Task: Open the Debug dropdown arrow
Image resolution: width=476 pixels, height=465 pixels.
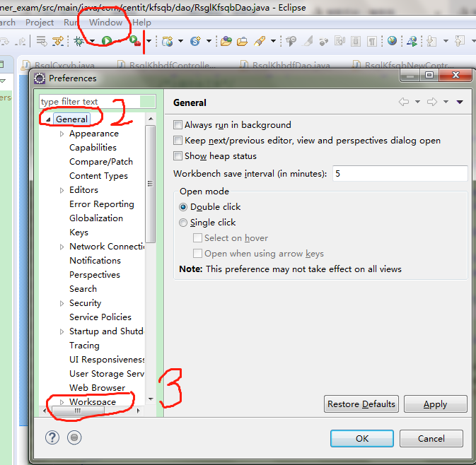Action: coord(92,41)
